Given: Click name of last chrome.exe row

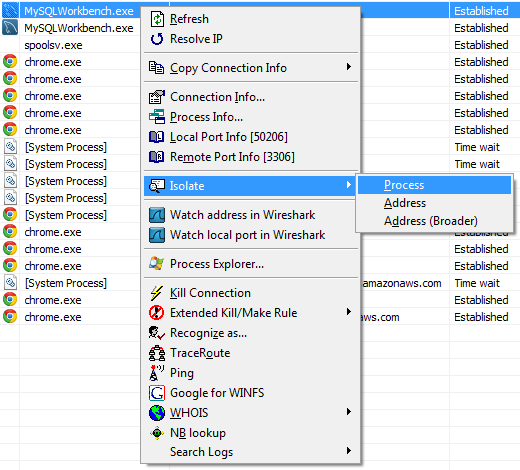Looking at the screenshot, I should (53, 317).
